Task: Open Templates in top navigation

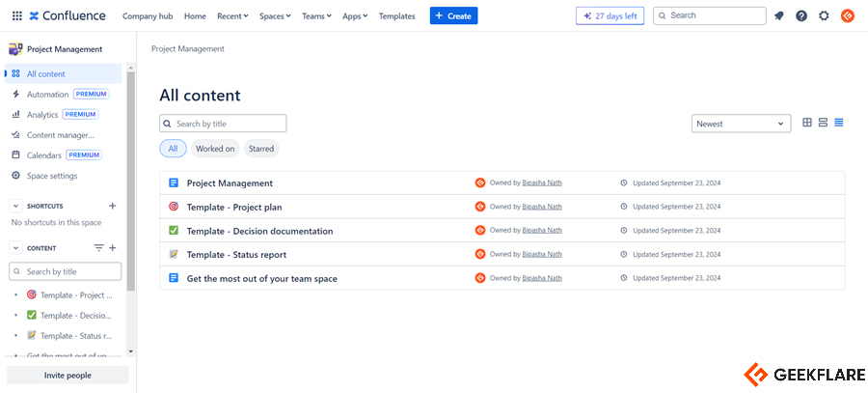Action: point(397,16)
